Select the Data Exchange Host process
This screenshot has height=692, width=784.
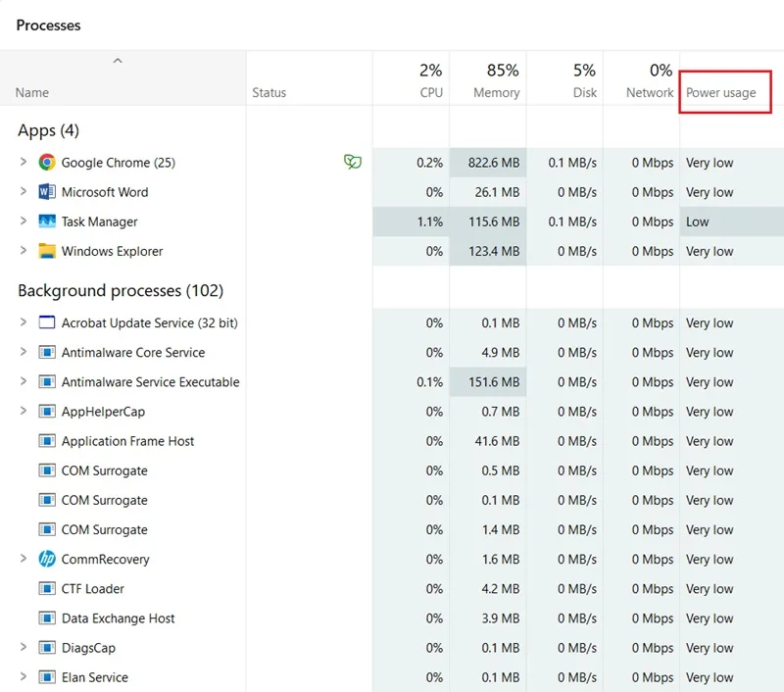click(392, 618)
